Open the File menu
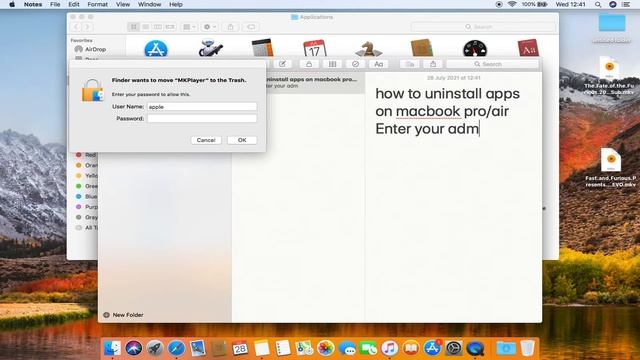 coord(55,4)
